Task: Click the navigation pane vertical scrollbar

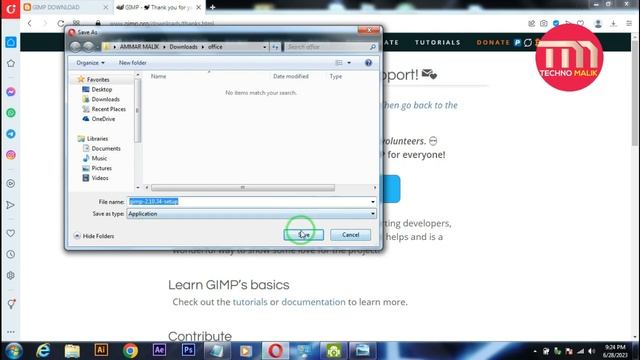Action: click(x=138, y=110)
